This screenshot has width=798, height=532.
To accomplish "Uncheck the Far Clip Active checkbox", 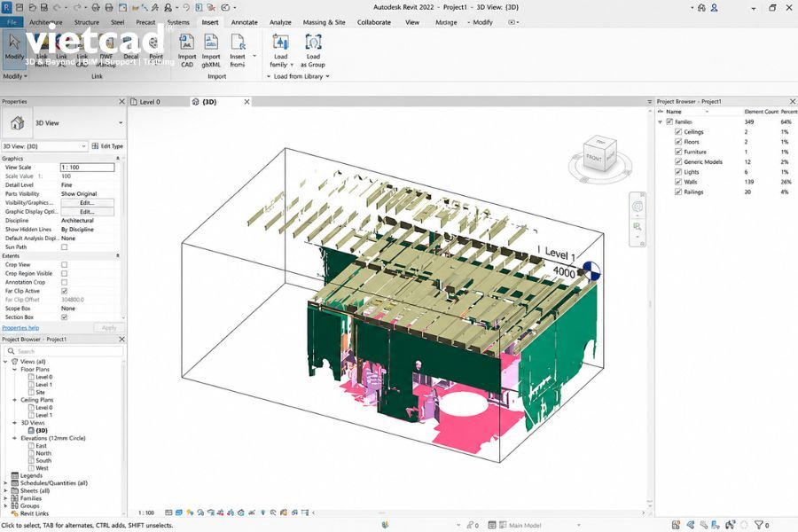I will coord(64,291).
